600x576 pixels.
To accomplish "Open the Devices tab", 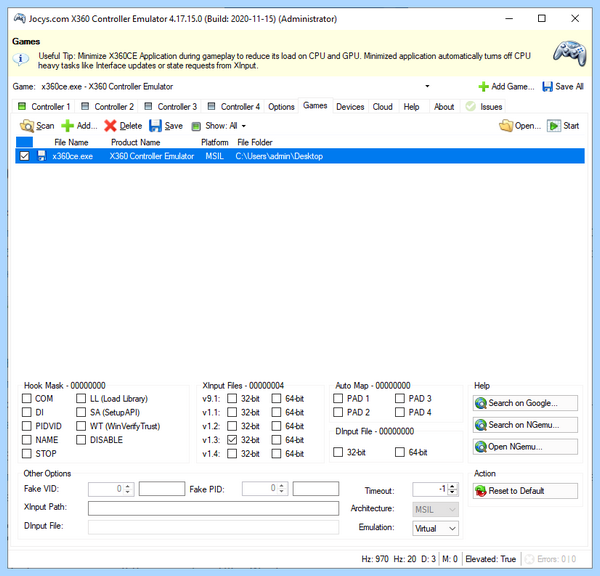I will 350,106.
